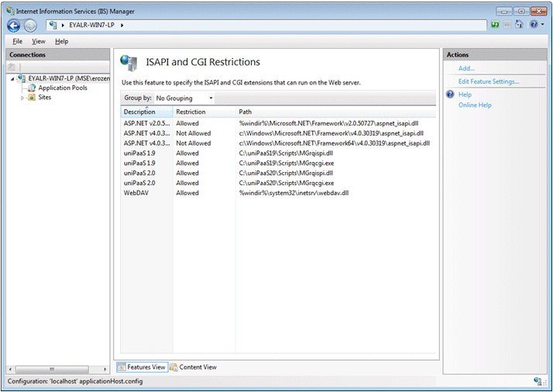Click the Home icon in the toolbar
Screen dimensions: 553x392
[x=519, y=24]
